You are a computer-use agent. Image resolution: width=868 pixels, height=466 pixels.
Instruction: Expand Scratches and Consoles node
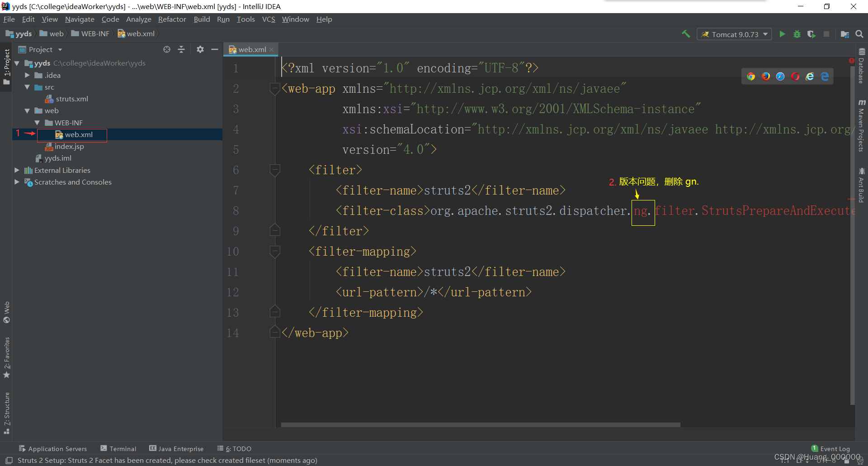tap(17, 182)
